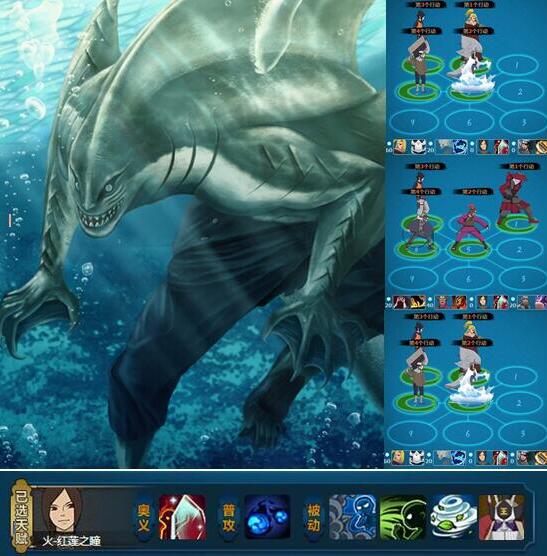Click empty slot 6 in middle formation panel
The height and width of the screenshot is (556, 547).
click(468, 279)
